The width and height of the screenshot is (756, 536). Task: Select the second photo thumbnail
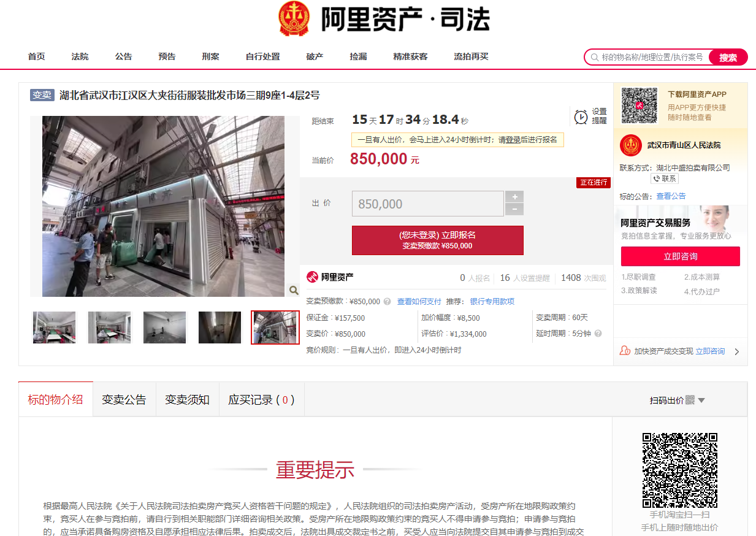click(x=110, y=327)
